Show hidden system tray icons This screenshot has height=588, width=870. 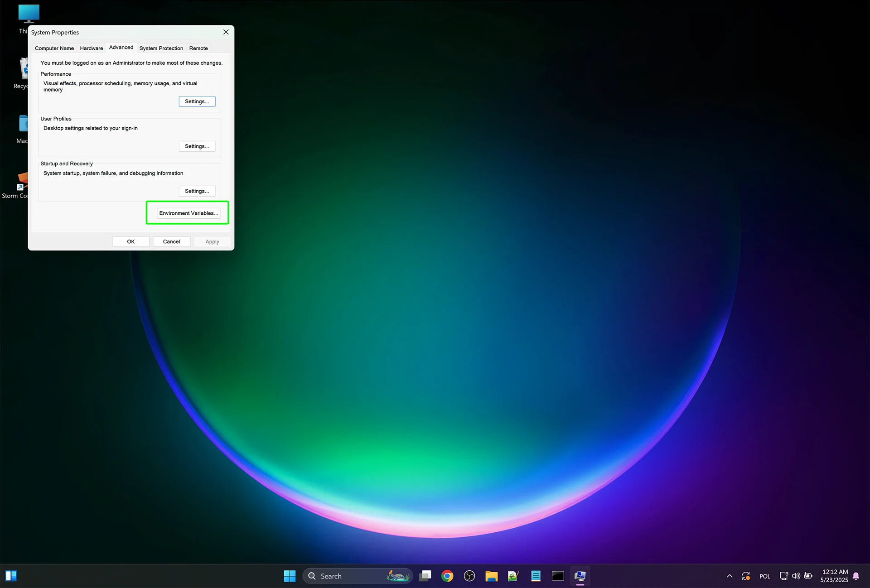click(730, 576)
